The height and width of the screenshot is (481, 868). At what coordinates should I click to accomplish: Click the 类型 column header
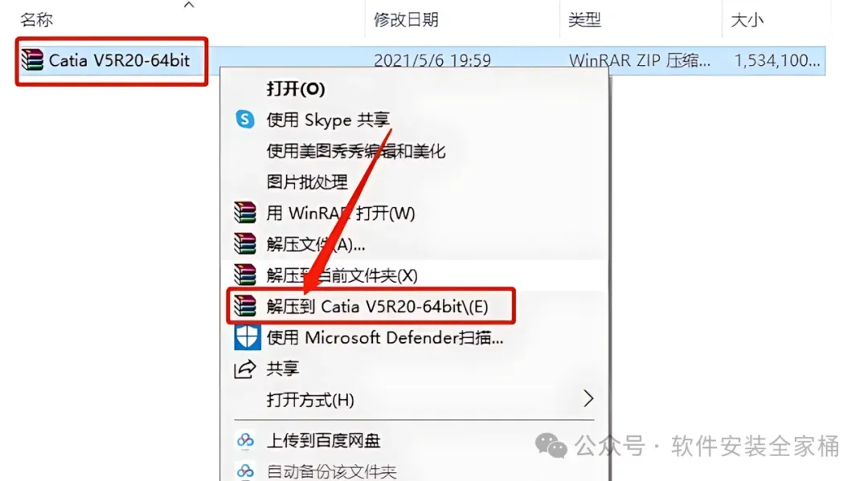pyautogui.click(x=584, y=20)
